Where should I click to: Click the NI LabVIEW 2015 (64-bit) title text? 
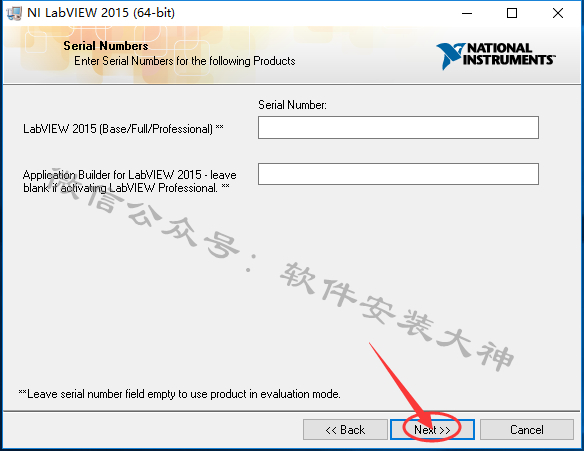point(101,13)
